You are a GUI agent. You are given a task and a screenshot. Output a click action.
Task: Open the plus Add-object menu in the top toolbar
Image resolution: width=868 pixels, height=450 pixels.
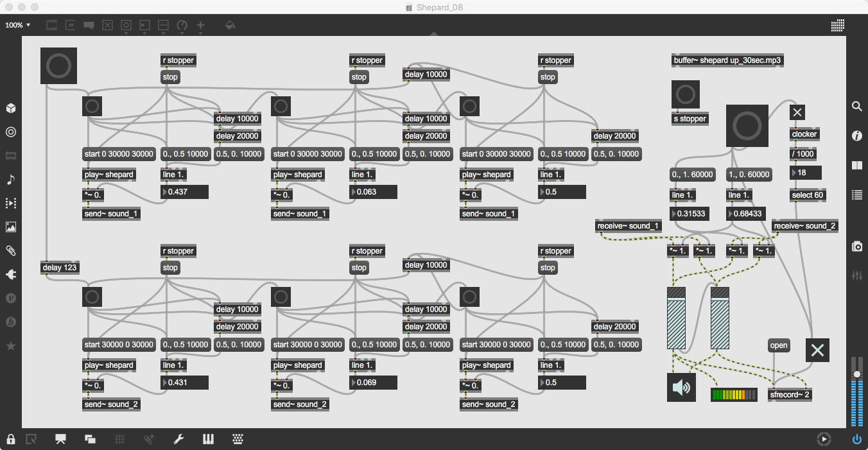201,26
